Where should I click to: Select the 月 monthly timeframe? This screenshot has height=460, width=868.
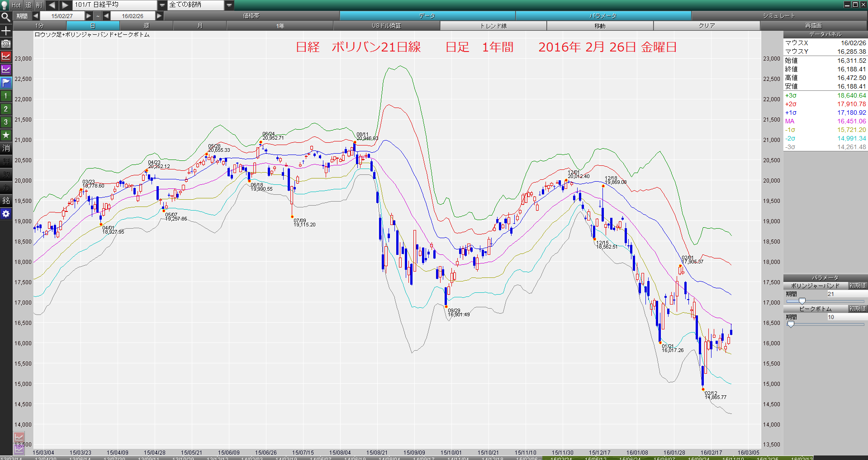click(x=199, y=26)
